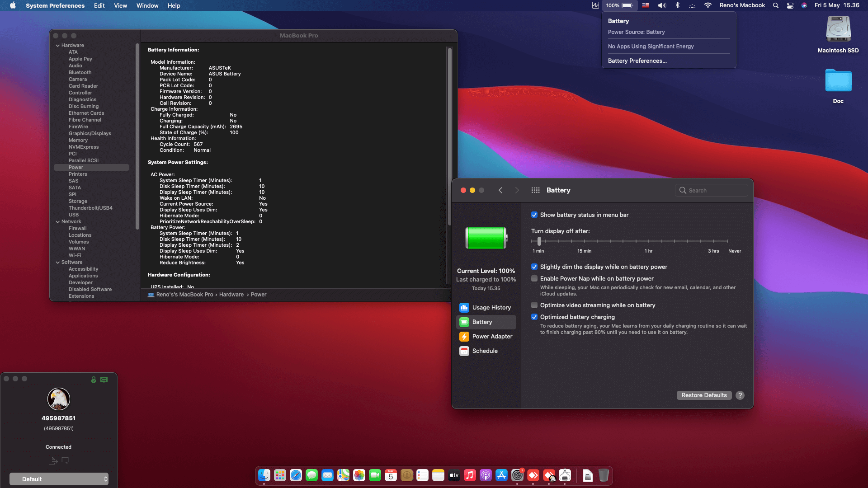Click the back arrow in Battery window
This screenshot has height=488, width=868.
point(500,190)
